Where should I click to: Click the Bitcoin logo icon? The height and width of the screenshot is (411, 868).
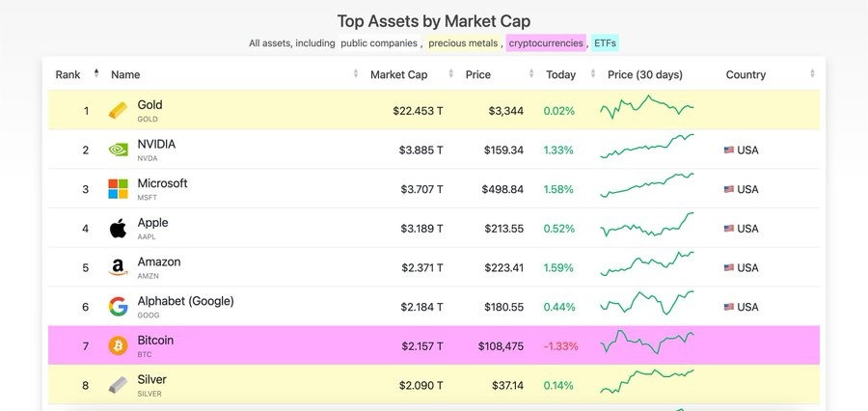(118, 346)
